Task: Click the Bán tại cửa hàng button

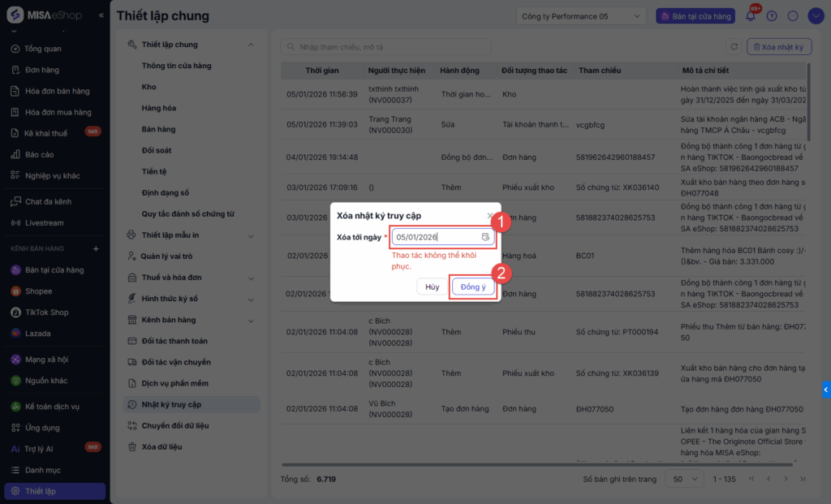Action: [x=697, y=16]
